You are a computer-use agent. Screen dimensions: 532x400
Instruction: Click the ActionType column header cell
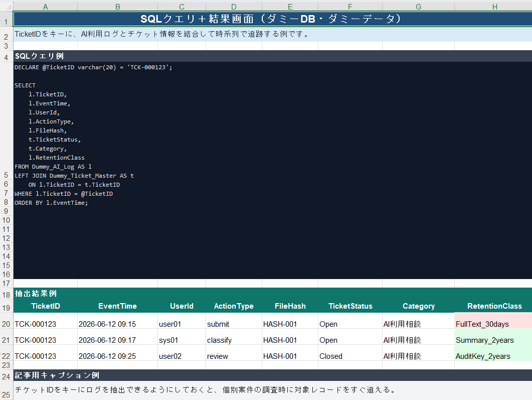click(x=234, y=306)
